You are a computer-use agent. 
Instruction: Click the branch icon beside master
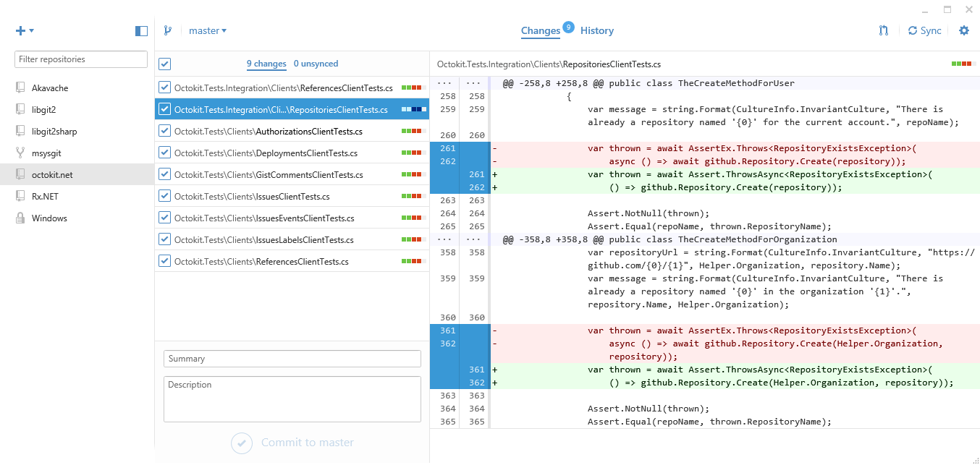click(x=167, y=30)
